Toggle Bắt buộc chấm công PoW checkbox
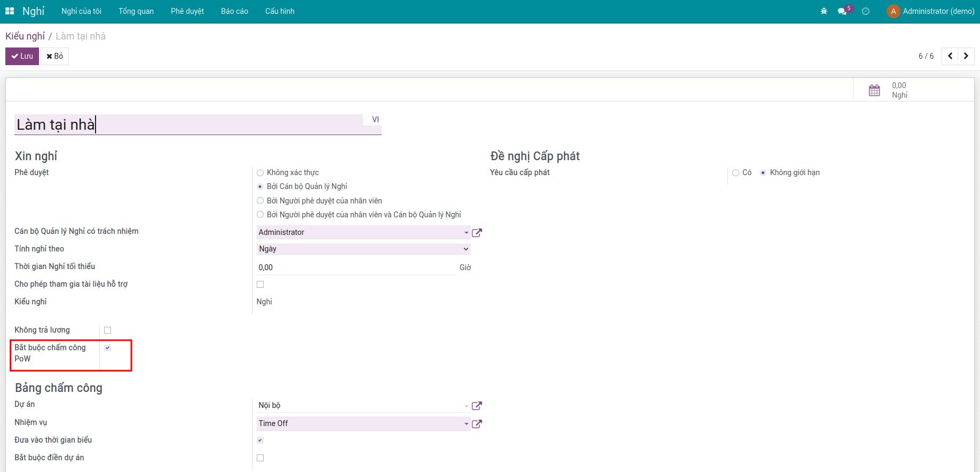The height and width of the screenshot is (472, 980). tap(107, 348)
